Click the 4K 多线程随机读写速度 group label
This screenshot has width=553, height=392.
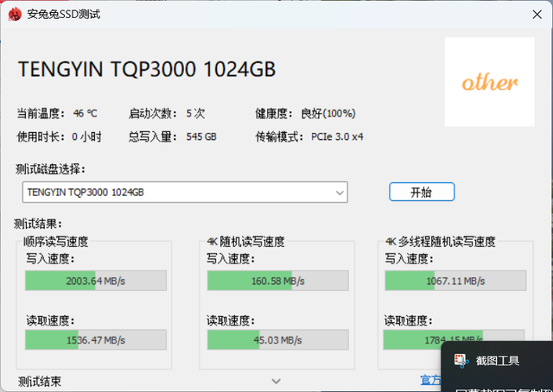click(x=441, y=242)
